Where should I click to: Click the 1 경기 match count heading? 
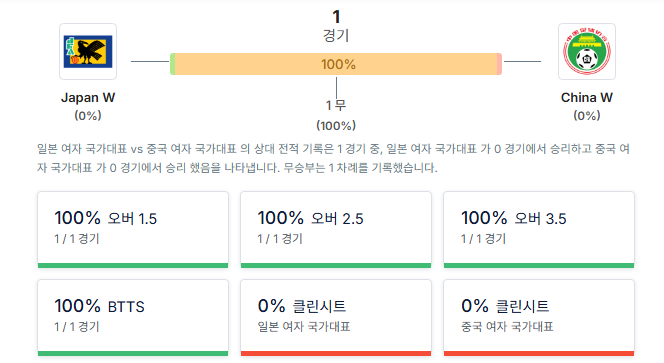336,26
